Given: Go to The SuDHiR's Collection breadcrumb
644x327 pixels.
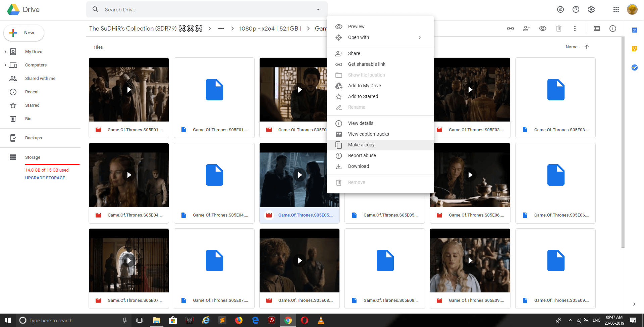Looking at the screenshot, I should tap(146, 29).
